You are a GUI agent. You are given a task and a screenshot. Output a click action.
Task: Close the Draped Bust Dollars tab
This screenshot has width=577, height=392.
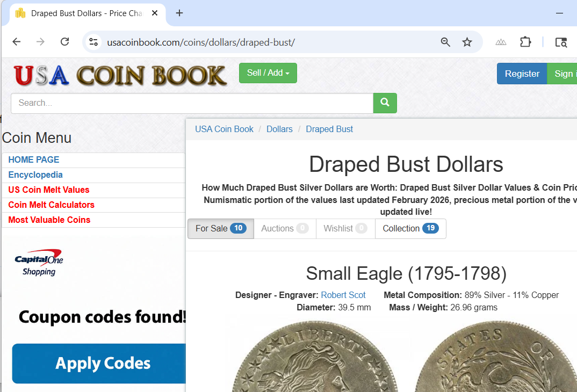pos(155,13)
